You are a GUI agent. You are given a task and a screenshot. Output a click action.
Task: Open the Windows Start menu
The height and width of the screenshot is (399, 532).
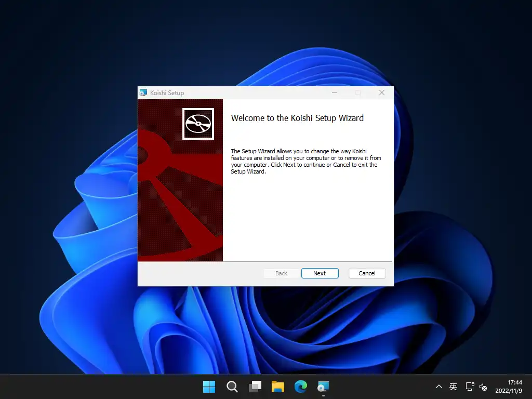point(209,387)
